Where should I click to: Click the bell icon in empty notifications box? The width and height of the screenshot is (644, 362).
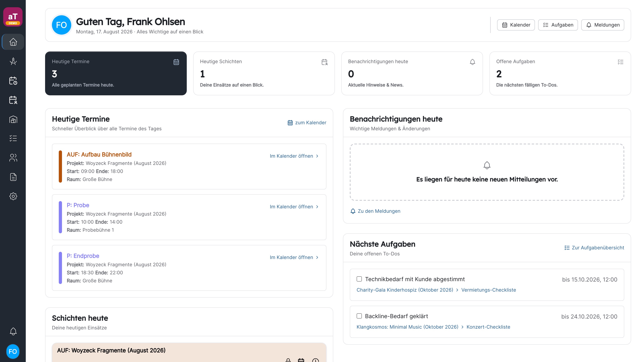pyautogui.click(x=487, y=165)
